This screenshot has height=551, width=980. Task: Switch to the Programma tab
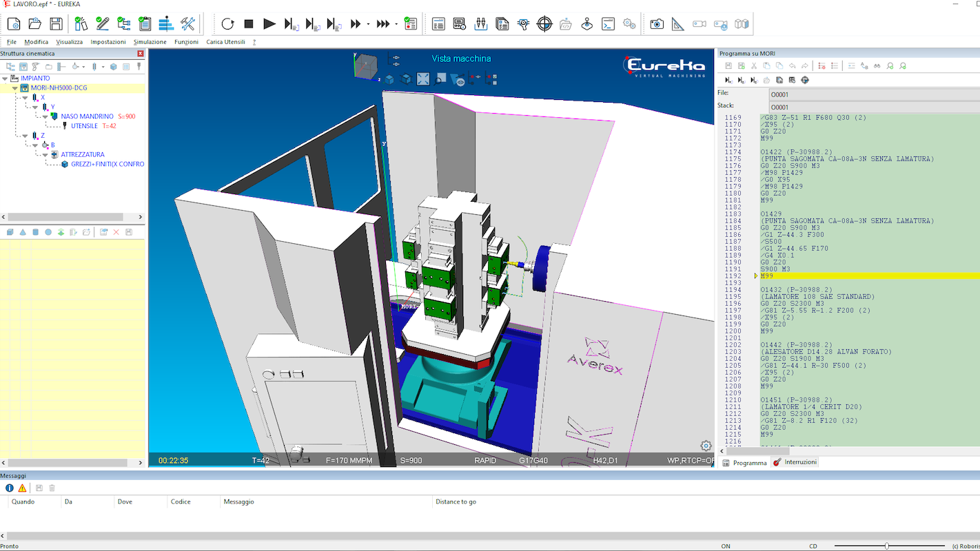click(744, 463)
